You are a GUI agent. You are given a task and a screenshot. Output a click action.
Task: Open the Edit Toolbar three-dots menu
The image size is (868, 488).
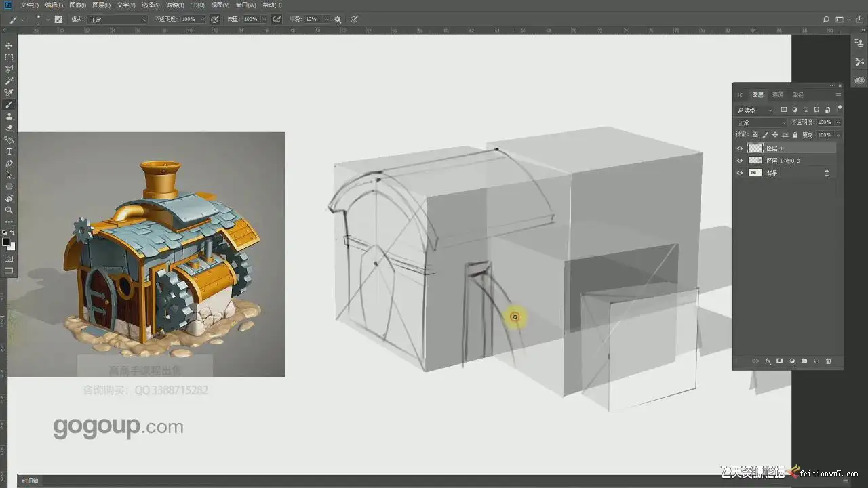tap(9, 222)
